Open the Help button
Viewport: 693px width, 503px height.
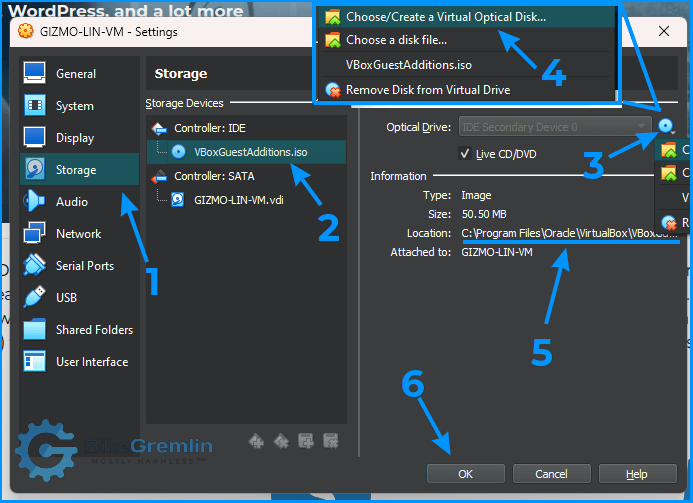click(637, 474)
